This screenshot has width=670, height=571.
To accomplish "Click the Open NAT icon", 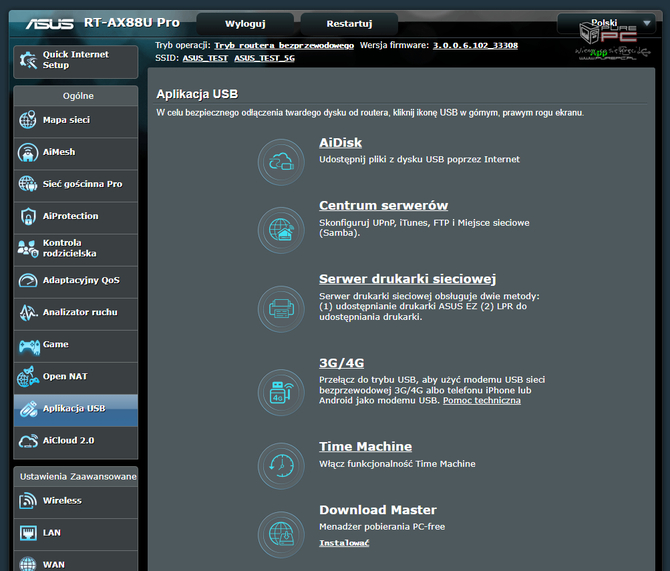I will pyautogui.click(x=28, y=377).
